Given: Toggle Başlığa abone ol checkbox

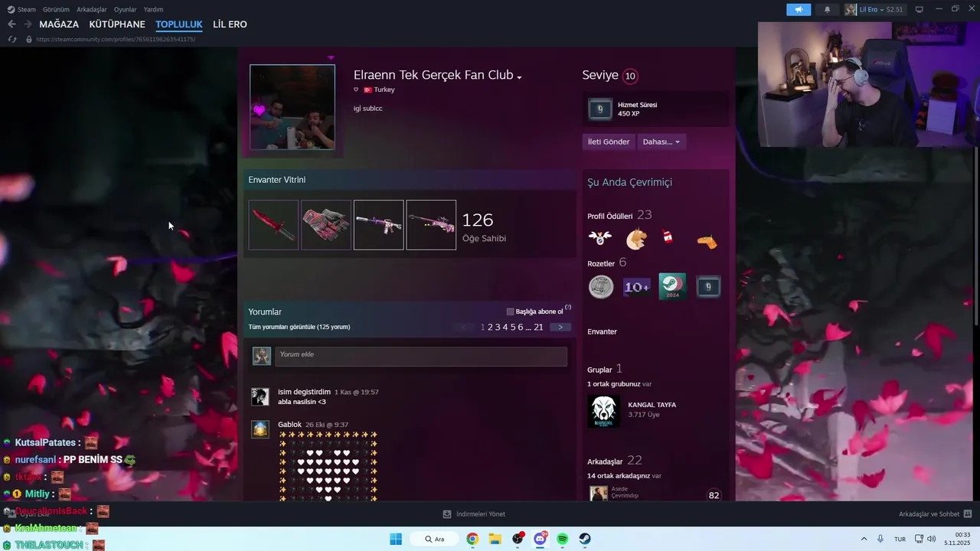Looking at the screenshot, I should point(511,311).
